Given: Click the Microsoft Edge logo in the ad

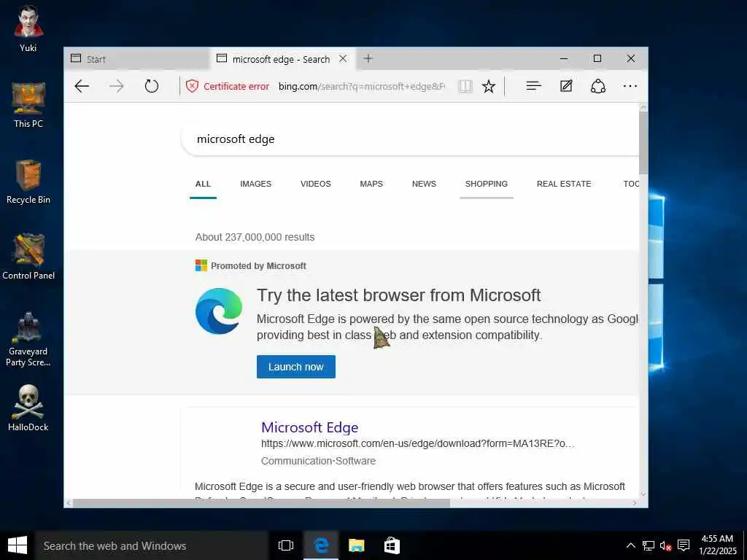Looking at the screenshot, I should pyautogui.click(x=219, y=311).
